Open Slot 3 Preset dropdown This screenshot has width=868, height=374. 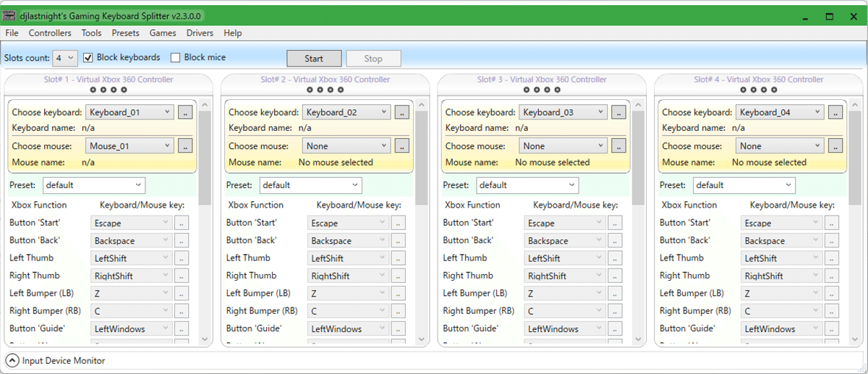527,185
